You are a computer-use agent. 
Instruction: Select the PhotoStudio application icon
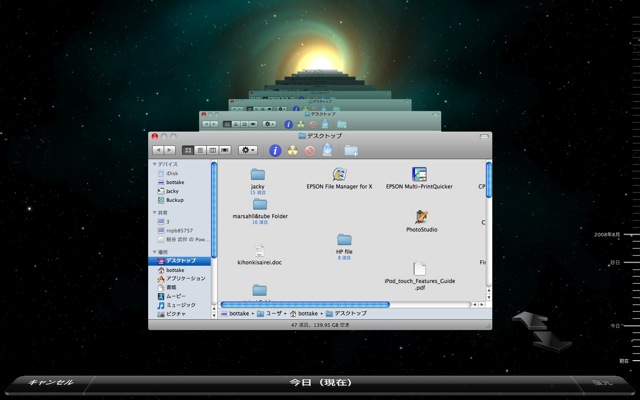coord(422,217)
